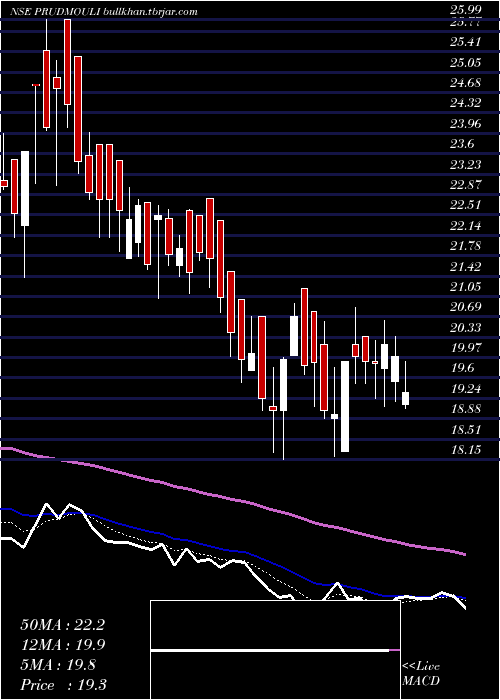Click the 18.88 price axis label
The width and height of the screenshot is (500, 700).
point(466,409)
